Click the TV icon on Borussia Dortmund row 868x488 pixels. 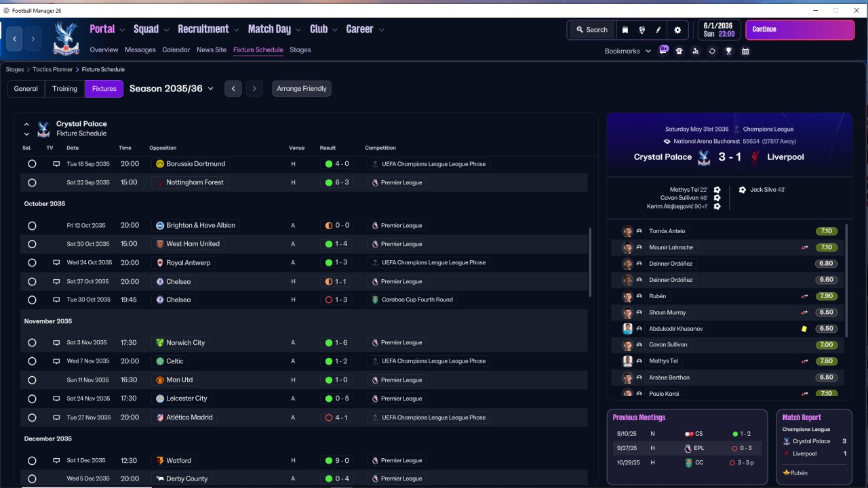click(56, 164)
